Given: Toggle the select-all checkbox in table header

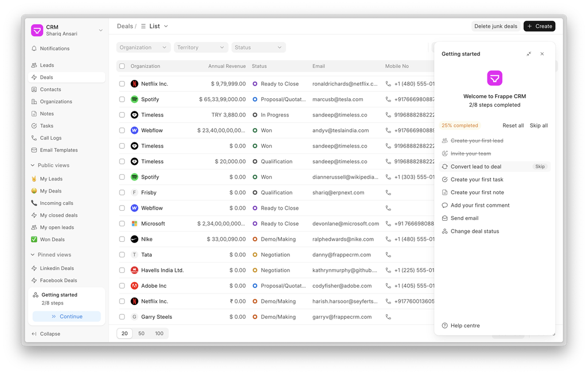Looking at the screenshot, I should 122,66.
